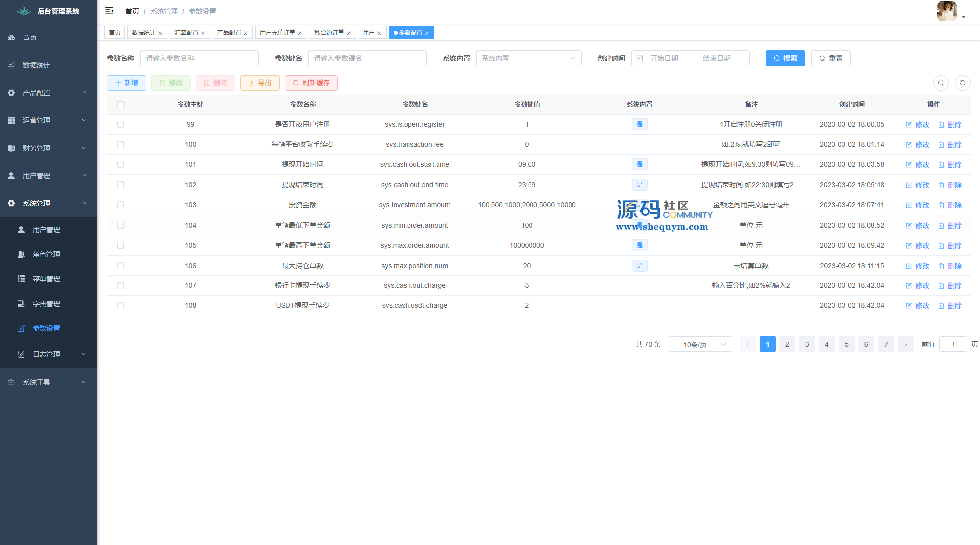This screenshot has width=980, height=545.
Task: Open 字典管理 sidebar item
Action: (x=46, y=304)
